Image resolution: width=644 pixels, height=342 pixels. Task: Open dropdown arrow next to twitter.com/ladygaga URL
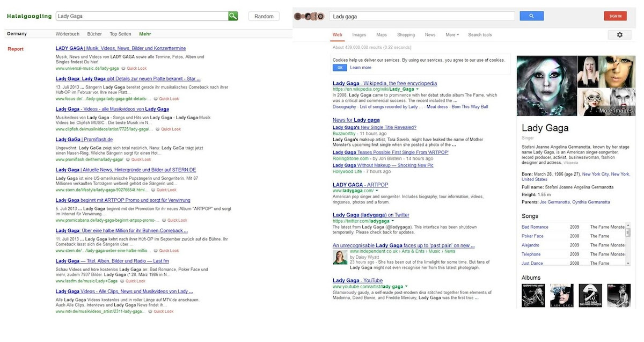[x=393, y=221]
